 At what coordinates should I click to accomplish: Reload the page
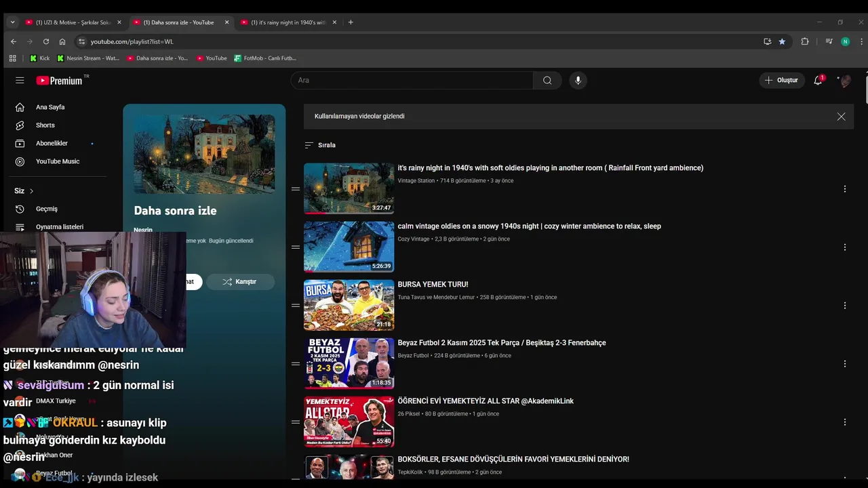(x=46, y=41)
